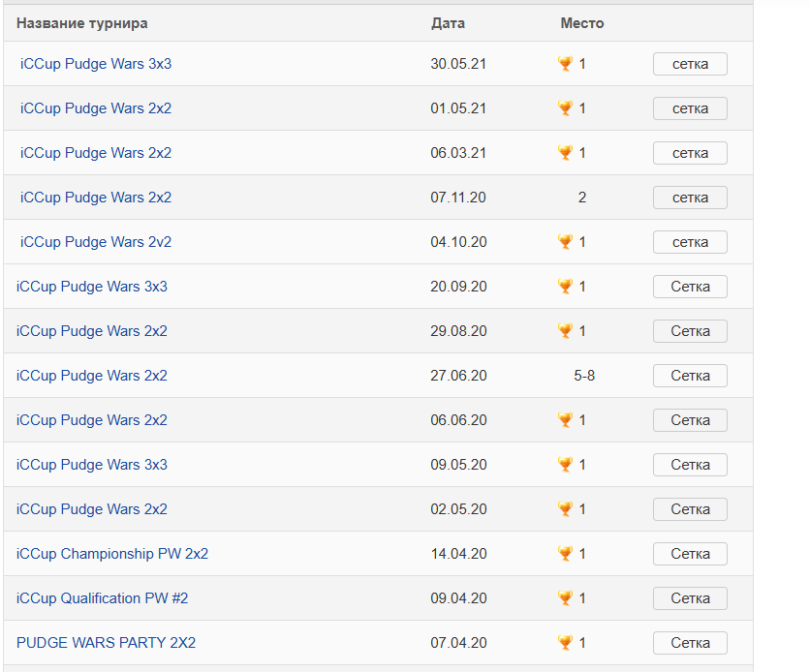Click trophy icon in 06.06.20 row
810x672 pixels.
(x=565, y=419)
